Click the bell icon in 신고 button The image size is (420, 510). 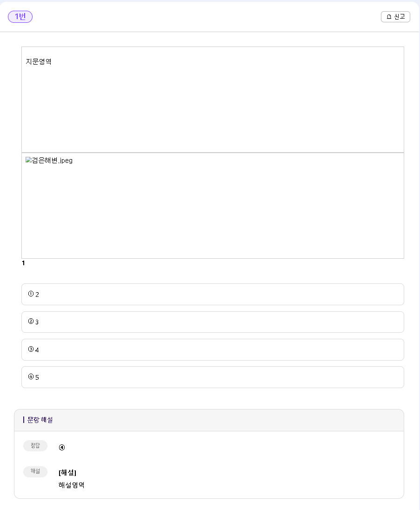tap(389, 17)
